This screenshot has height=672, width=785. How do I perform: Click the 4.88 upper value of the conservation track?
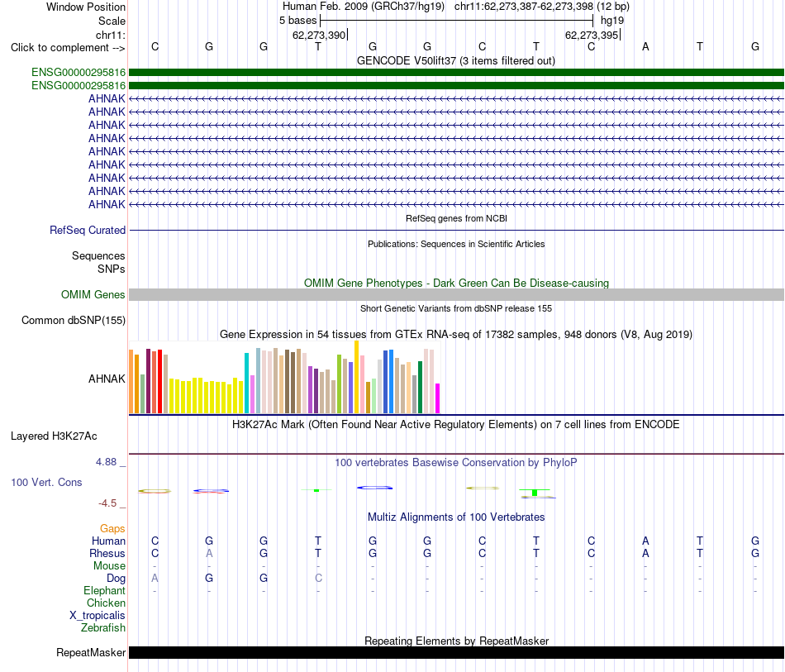coord(106,462)
